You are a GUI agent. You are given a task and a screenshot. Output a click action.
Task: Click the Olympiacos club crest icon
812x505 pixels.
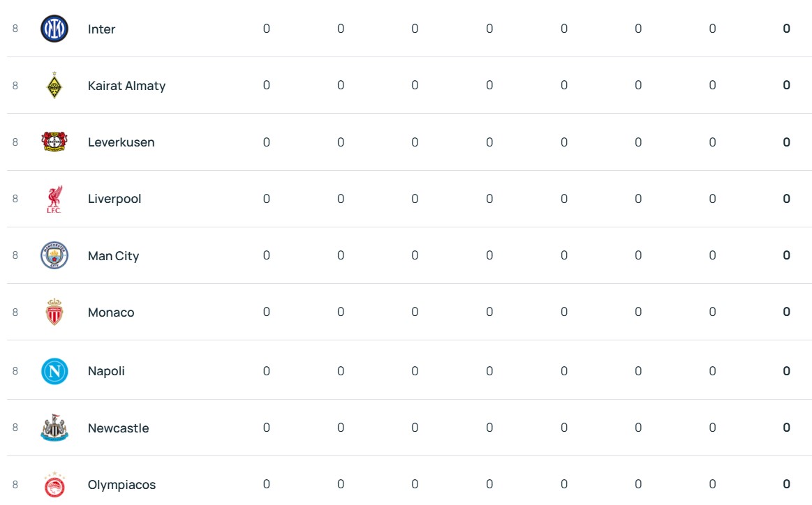(54, 485)
